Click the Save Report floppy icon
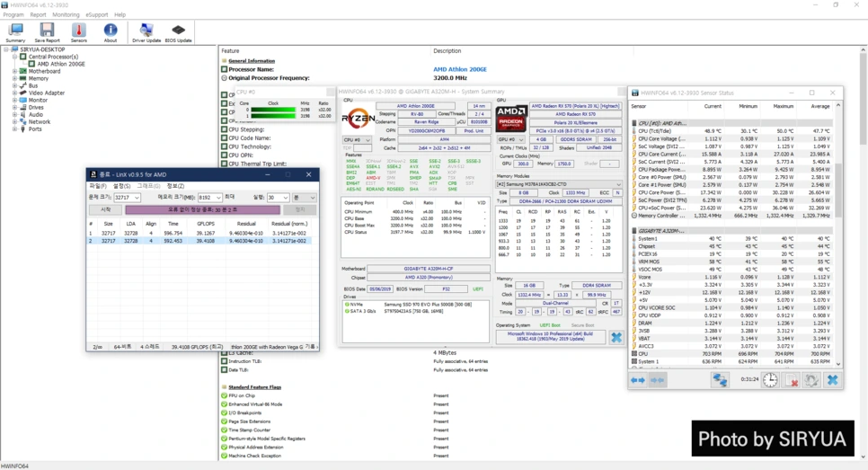 click(47, 32)
